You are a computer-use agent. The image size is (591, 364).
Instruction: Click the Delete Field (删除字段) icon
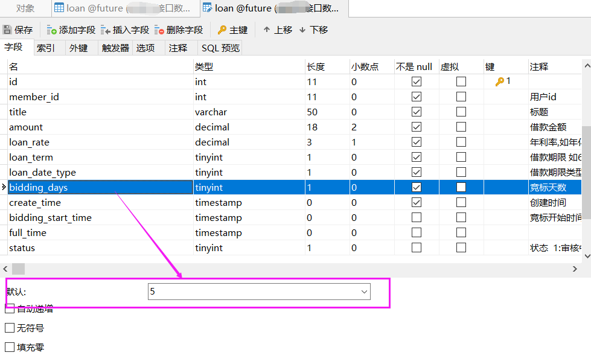click(x=159, y=30)
